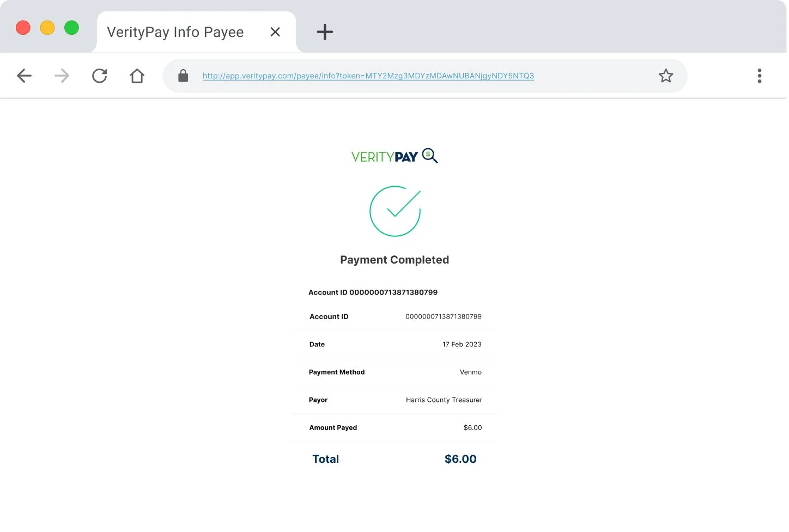789x532 pixels.
Task: Click the green payment success checkmark icon
Action: click(394, 211)
